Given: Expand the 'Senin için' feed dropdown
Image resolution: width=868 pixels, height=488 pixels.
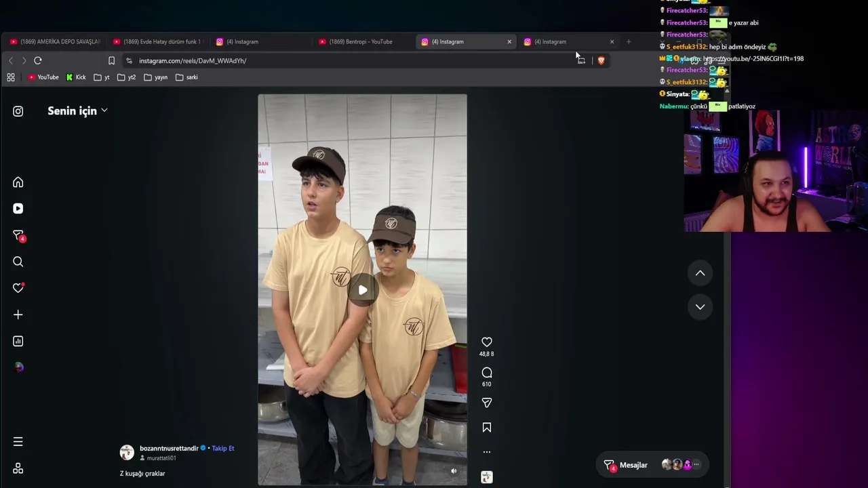Looking at the screenshot, I should point(77,111).
